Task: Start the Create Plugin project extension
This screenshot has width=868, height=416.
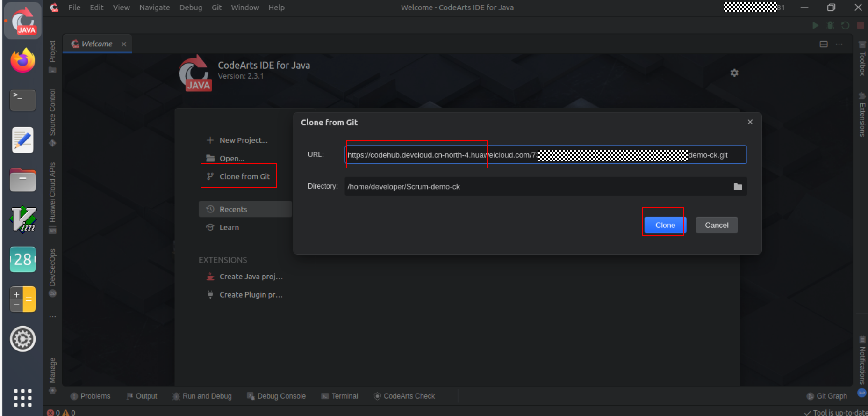Action: click(x=245, y=295)
